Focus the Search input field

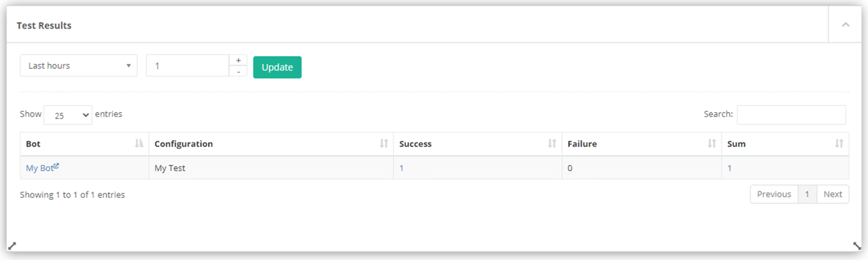coord(791,114)
